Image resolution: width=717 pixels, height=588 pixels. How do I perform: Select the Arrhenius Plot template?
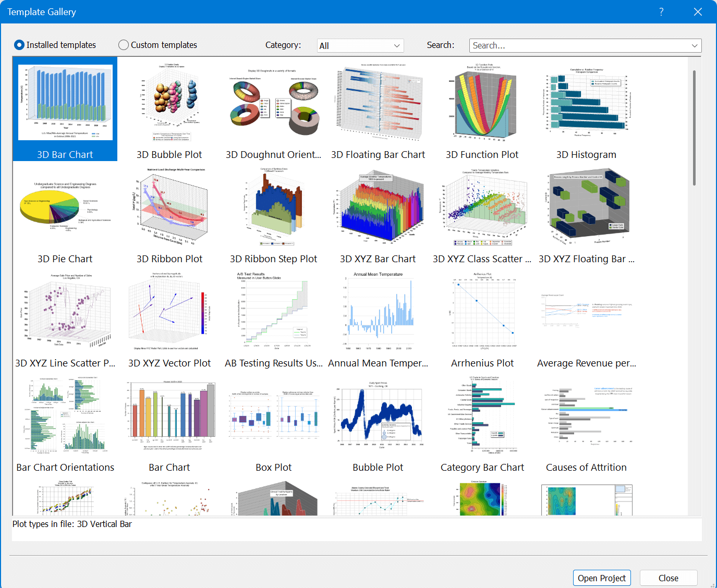pos(482,311)
